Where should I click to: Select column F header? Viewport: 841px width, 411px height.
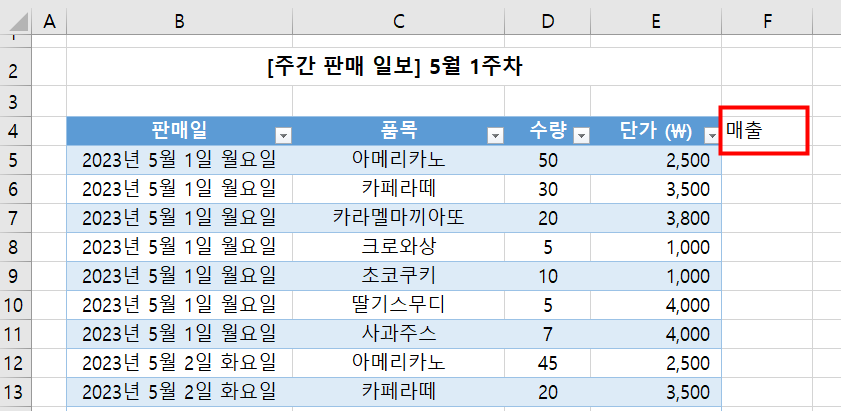tap(767, 21)
